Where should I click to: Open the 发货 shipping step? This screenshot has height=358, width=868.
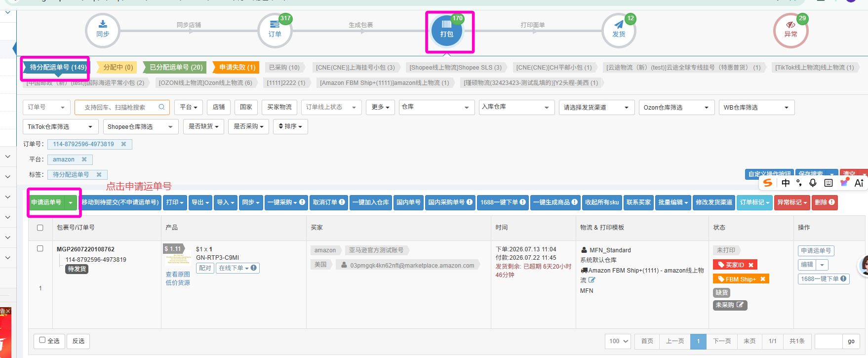coord(619,31)
